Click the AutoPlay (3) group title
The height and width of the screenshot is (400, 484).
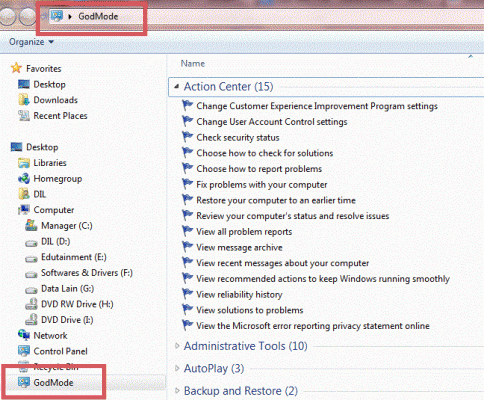pos(214,368)
